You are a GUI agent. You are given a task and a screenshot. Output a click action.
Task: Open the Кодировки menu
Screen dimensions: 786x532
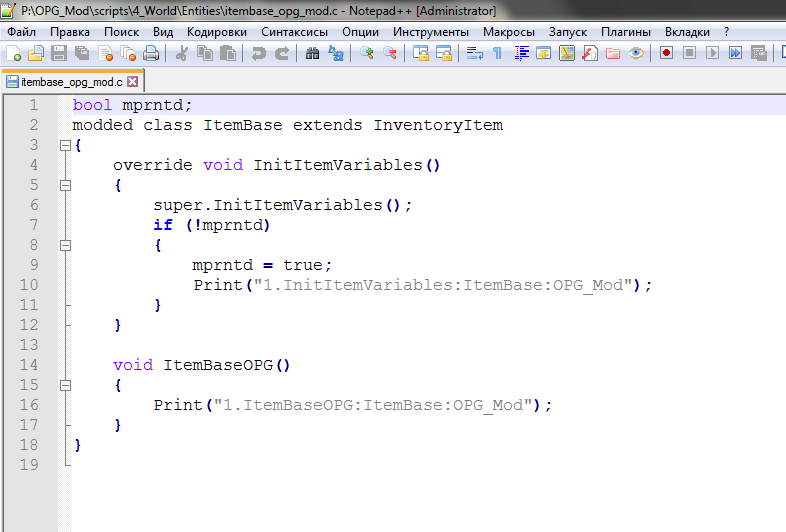tap(217, 32)
